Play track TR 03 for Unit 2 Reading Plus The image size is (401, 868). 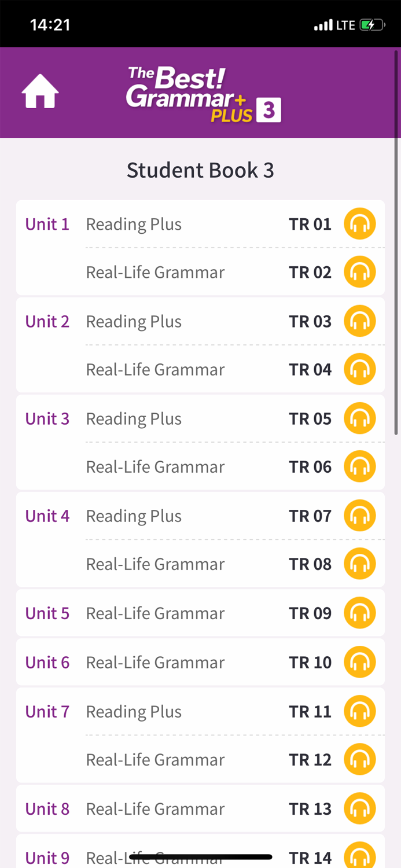[359, 321]
